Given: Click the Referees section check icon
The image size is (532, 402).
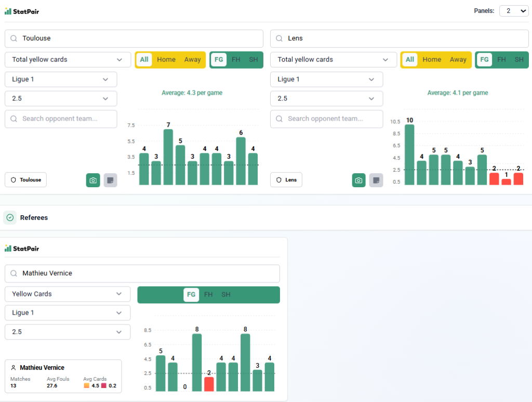Looking at the screenshot, I should click(10, 217).
